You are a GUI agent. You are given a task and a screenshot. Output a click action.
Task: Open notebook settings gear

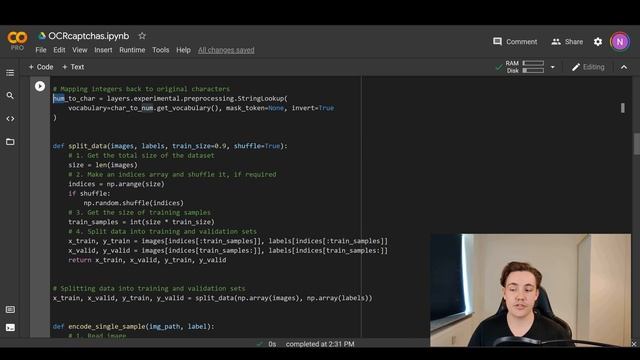598,42
